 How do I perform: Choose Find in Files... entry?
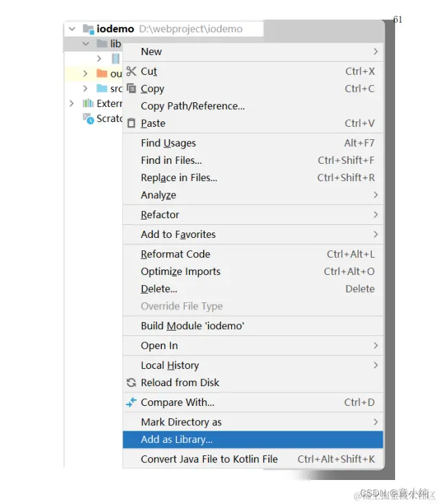coord(253,160)
